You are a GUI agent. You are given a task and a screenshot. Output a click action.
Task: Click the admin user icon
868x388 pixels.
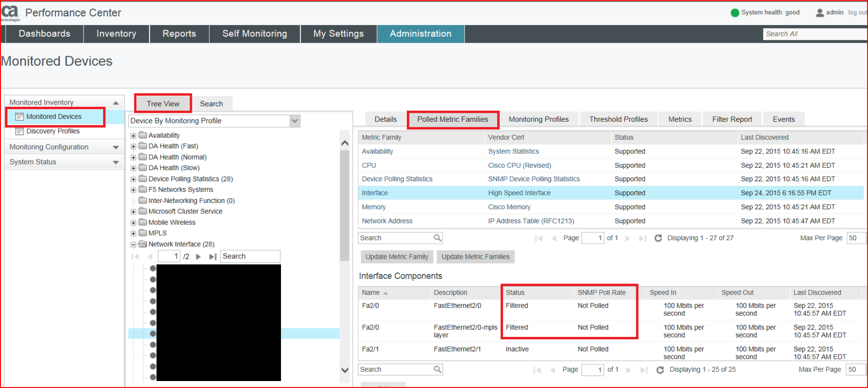(820, 13)
